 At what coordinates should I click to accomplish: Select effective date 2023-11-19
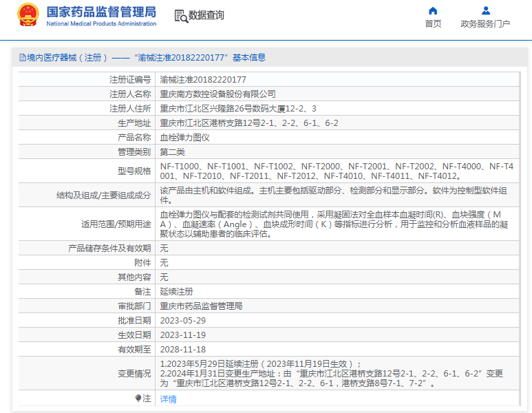183,335
